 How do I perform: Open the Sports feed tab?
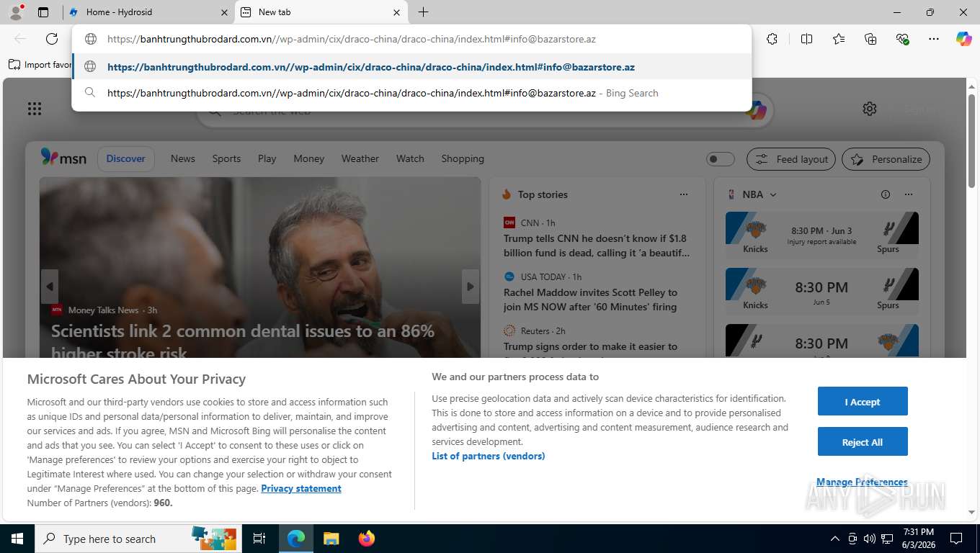[226, 158]
